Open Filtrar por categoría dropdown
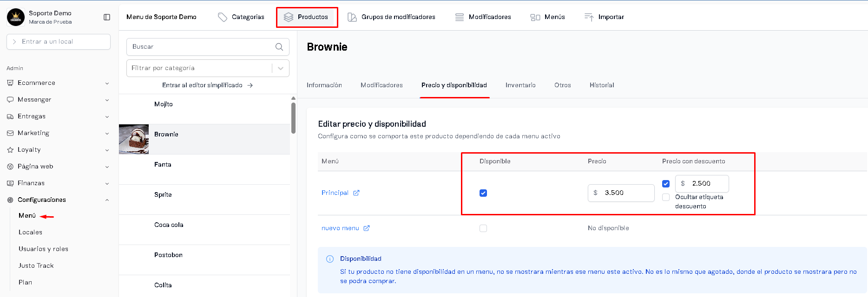The height and width of the screenshot is (297, 868). [208, 68]
